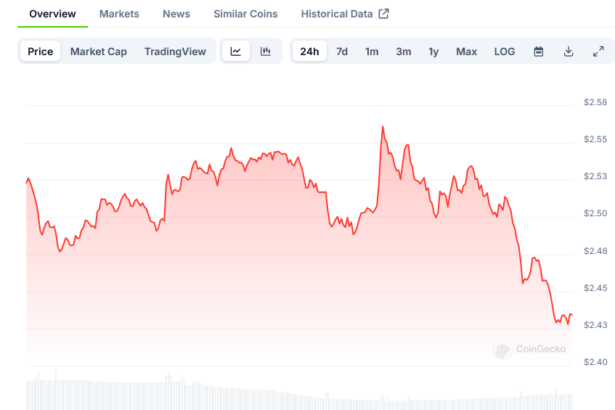Image resolution: width=615 pixels, height=410 pixels.
Task: Open the Markets tab
Action: 119,14
